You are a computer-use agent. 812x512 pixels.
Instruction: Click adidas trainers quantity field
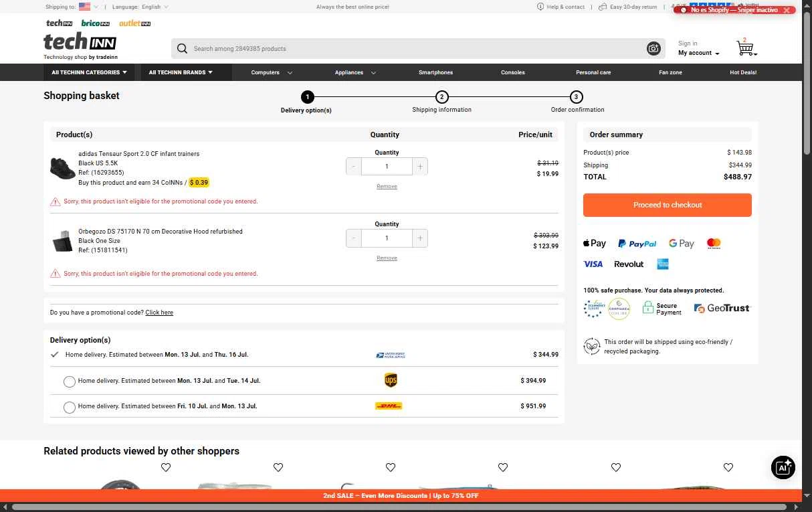coord(387,167)
